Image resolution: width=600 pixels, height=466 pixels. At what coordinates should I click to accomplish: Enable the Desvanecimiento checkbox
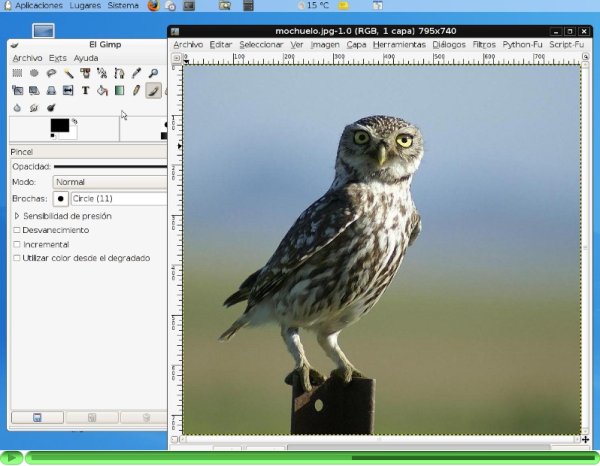17,230
